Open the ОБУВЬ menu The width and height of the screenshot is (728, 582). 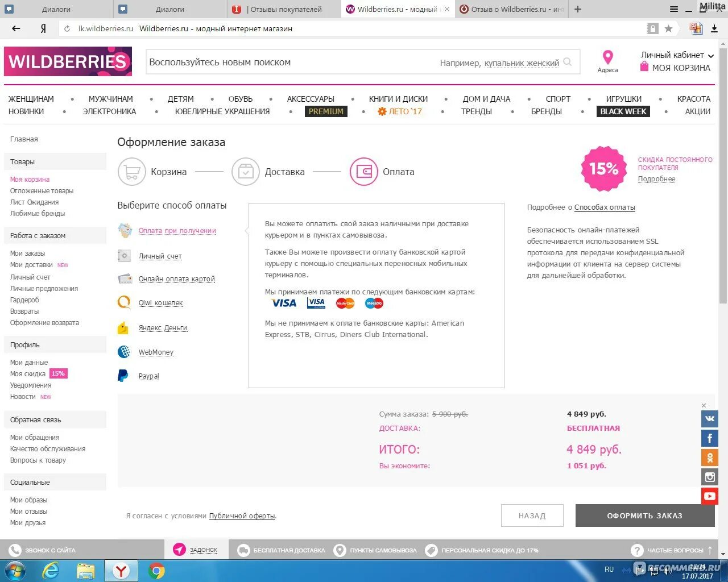(240, 99)
